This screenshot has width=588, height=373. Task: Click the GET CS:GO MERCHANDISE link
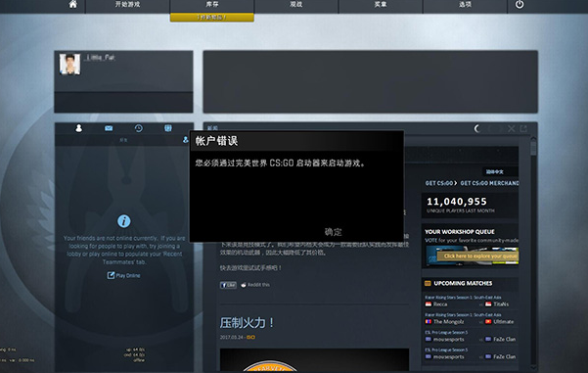[x=490, y=183]
